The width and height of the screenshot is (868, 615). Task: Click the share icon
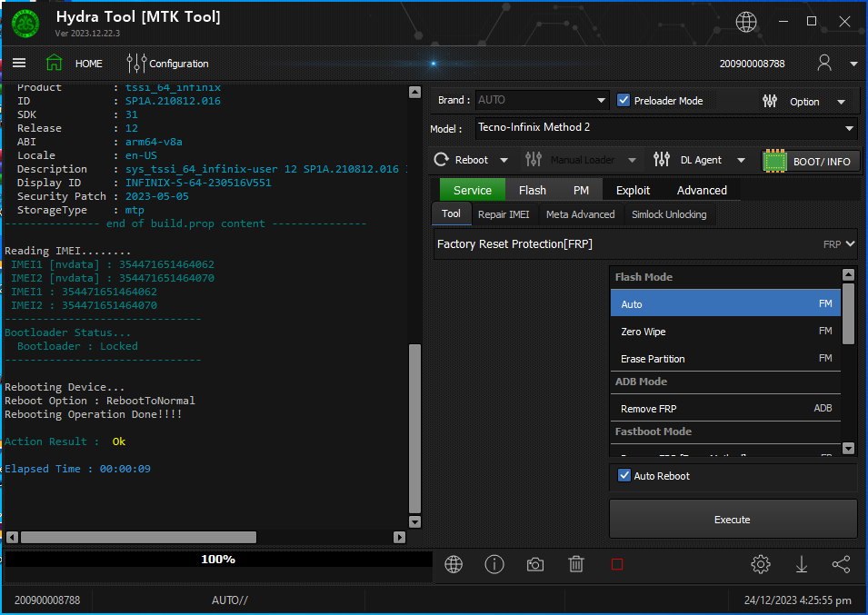coord(841,564)
